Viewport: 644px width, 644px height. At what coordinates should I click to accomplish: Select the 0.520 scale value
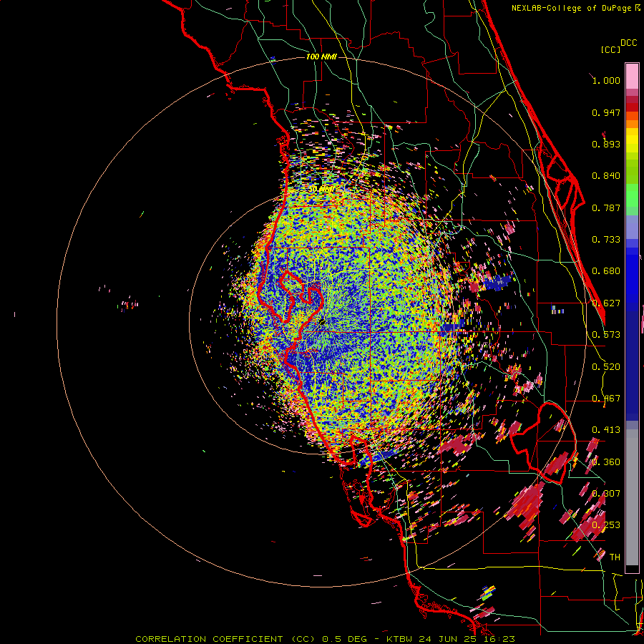(x=606, y=367)
